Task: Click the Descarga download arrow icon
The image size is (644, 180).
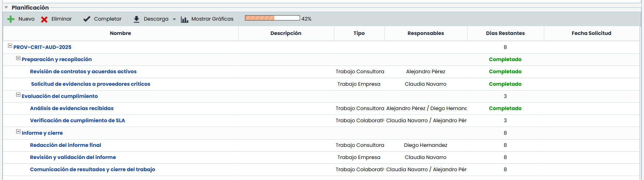Action: tap(136, 19)
